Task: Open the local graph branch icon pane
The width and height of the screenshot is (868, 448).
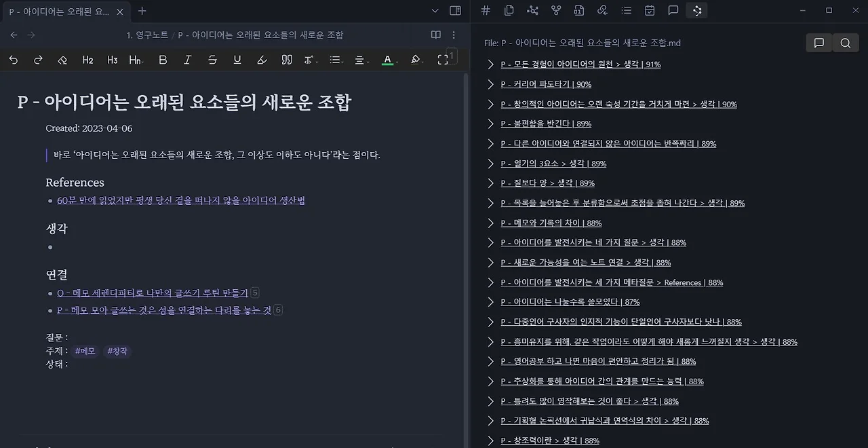Action: click(x=556, y=10)
